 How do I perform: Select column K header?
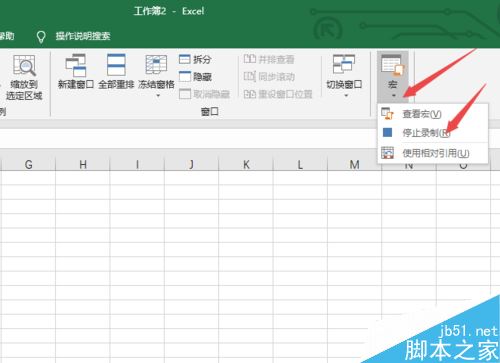tap(246, 164)
